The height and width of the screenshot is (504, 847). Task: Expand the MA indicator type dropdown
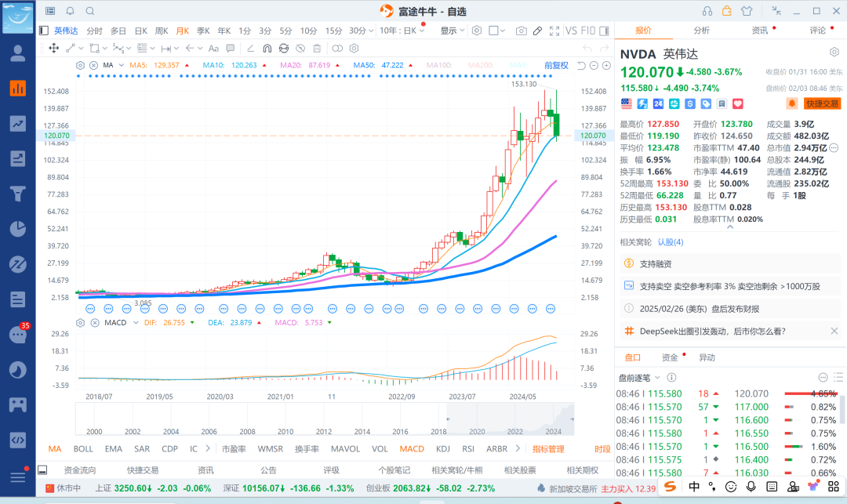point(122,65)
